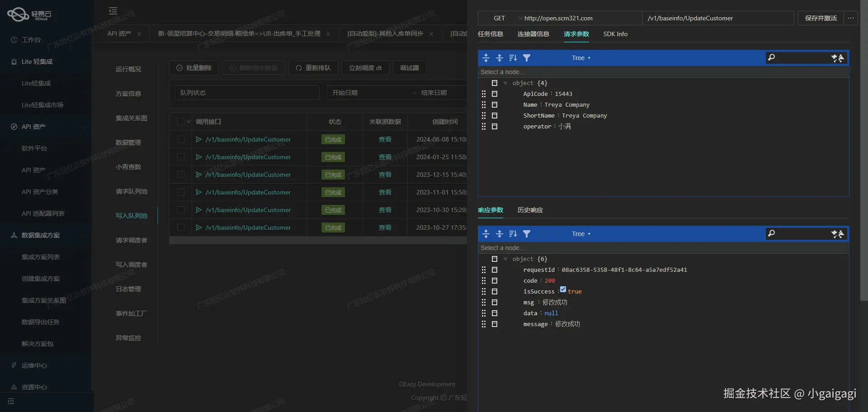
Task: Tick the select-all checkbox in the table header
Action: [181, 122]
